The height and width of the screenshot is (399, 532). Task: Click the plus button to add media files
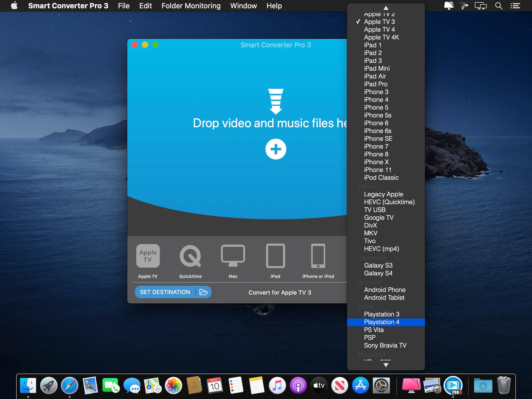click(276, 149)
